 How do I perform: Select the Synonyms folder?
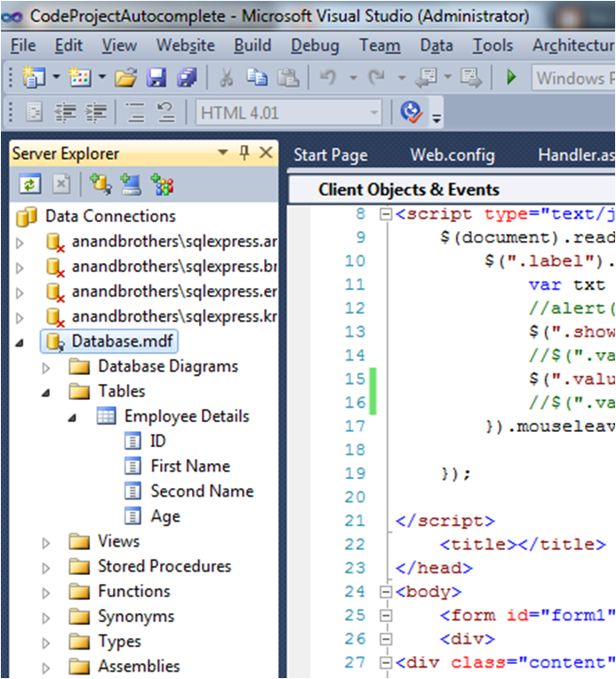click(136, 617)
